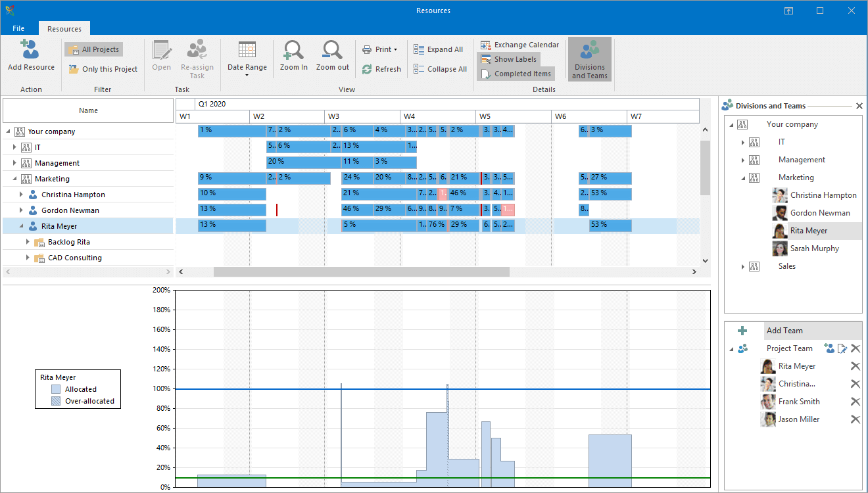Expand the CAD Consulting folder
The height and width of the screenshot is (493, 868).
coord(28,258)
